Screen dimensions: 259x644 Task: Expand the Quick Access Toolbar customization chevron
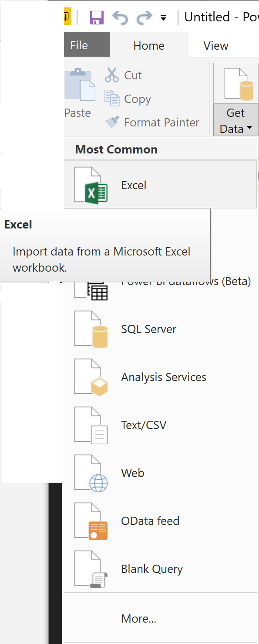click(x=163, y=18)
